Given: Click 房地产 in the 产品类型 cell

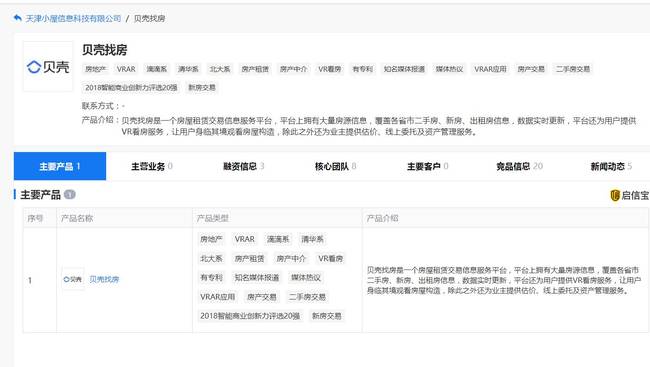Looking at the screenshot, I should coord(211,239).
